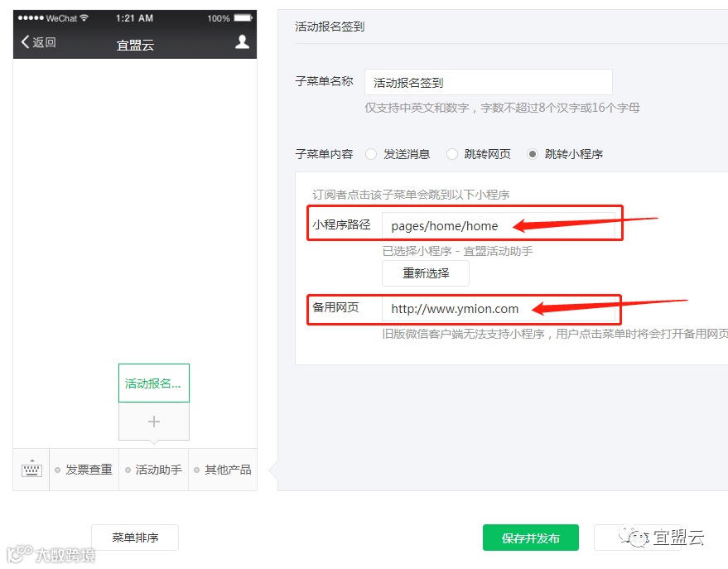The width and height of the screenshot is (728, 569).
Task: Click the 活动报名签到 panel heading
Action: click(330, 27)
